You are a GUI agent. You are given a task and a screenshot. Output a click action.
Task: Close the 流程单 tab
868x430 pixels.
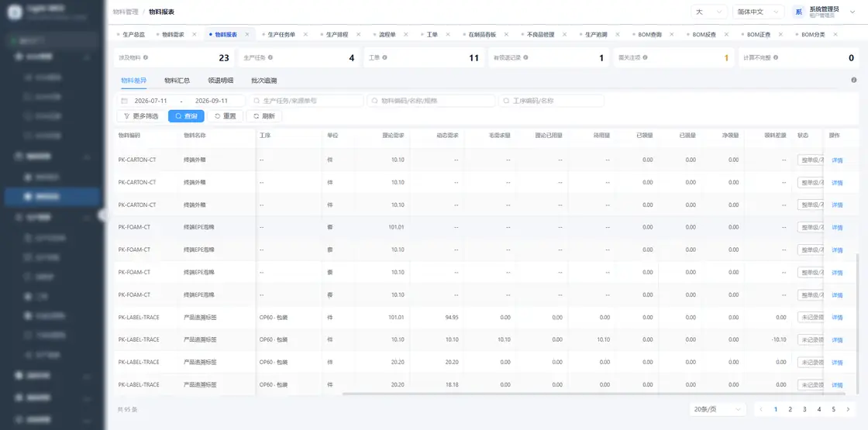click(x=406, y=34)
